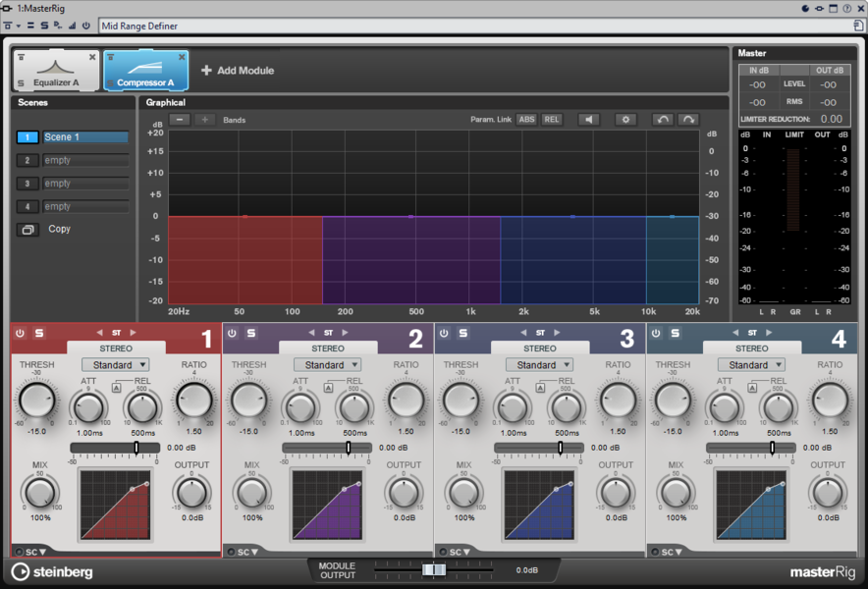The height and width of the screenshot is (589, 868).
Task: Click the plus icon of Add Module
Action: click(206, 71)
